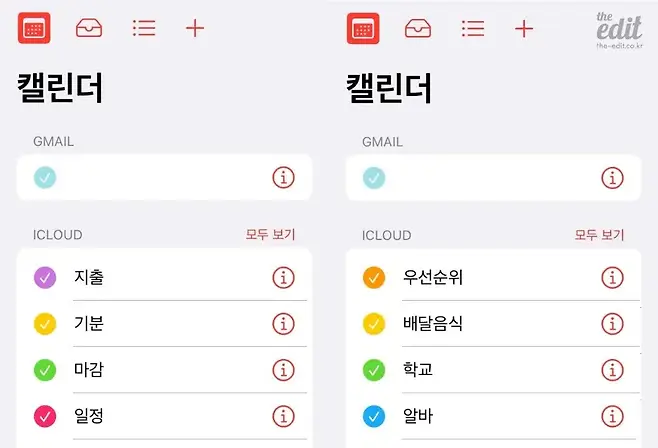
Task: Open info for 배달음식 calendar
Action: coord(612,324)
